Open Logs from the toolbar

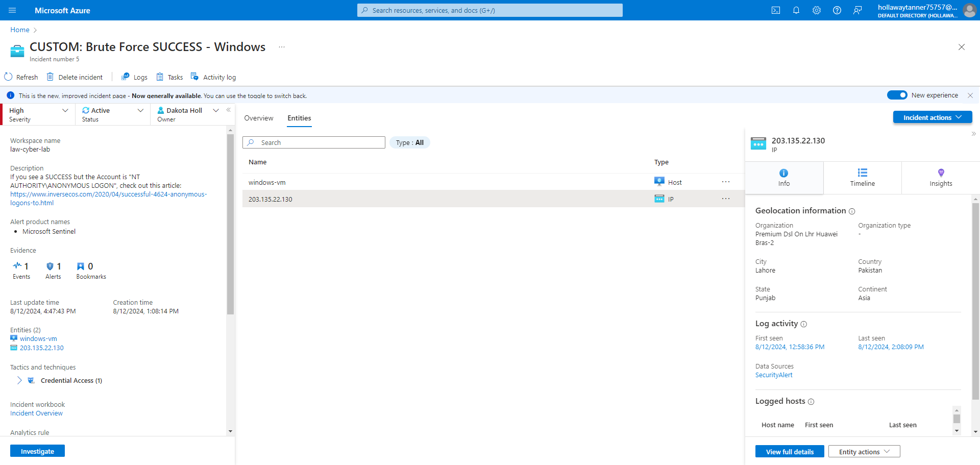[x=134, y=77]
